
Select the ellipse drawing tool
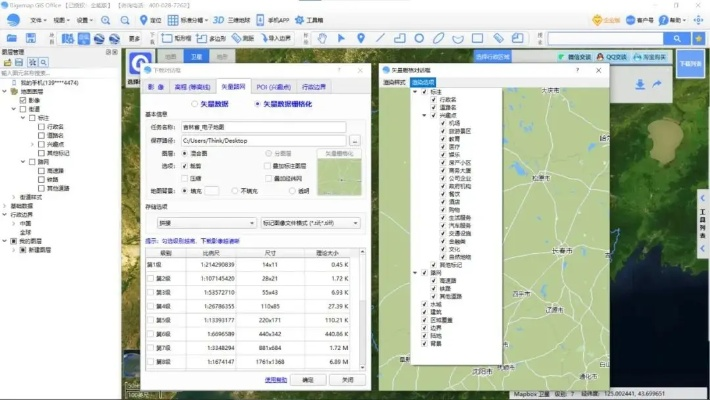(438, 38)
